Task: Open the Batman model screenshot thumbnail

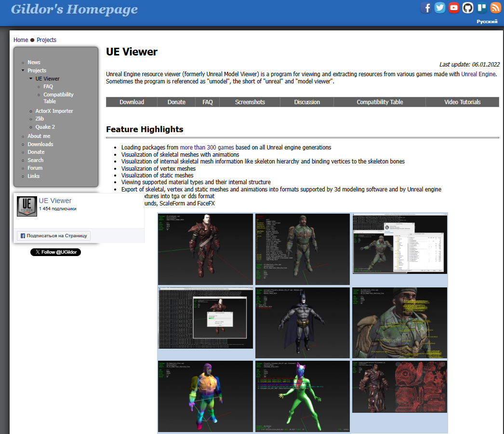Action: pyautogui.click(x=303, y=322)
